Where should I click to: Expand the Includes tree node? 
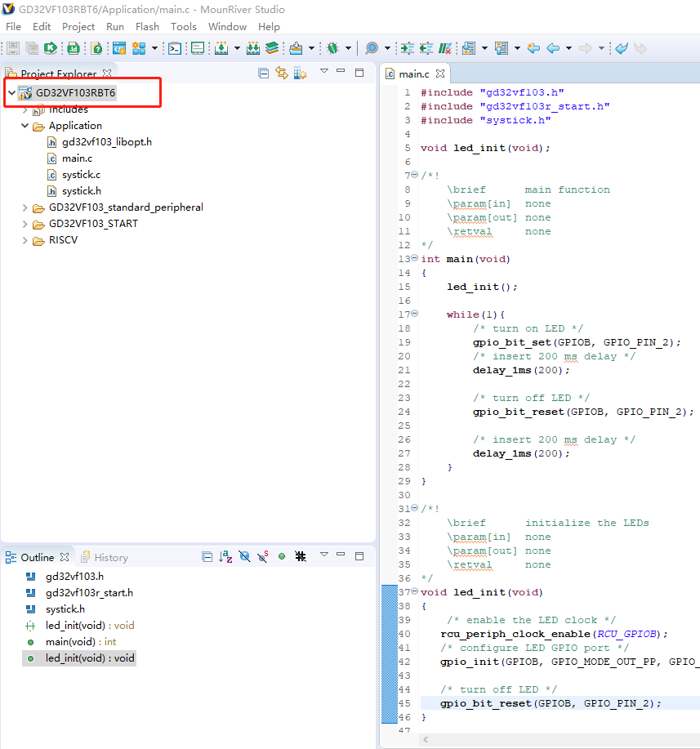click(x=25, y=110)
